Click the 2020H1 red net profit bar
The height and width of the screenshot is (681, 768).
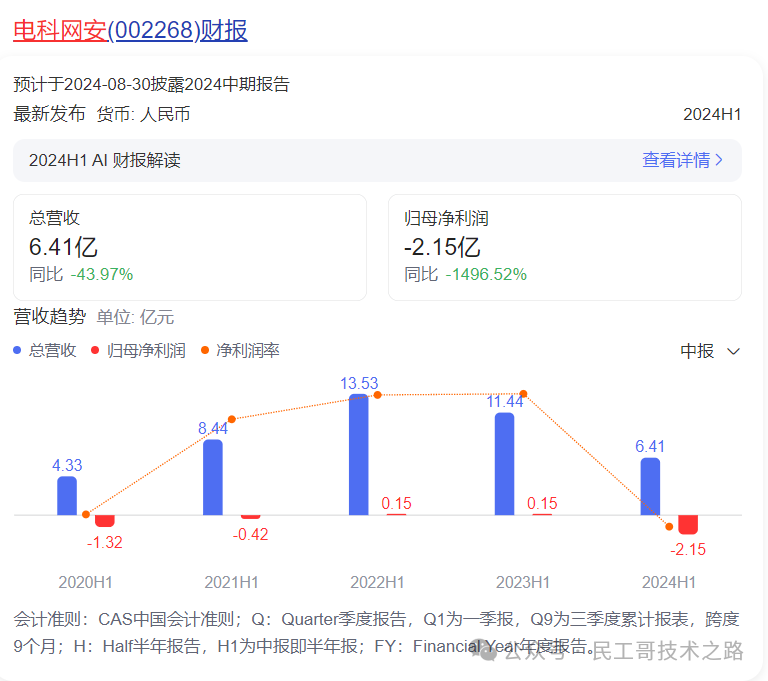click(104, 521)
